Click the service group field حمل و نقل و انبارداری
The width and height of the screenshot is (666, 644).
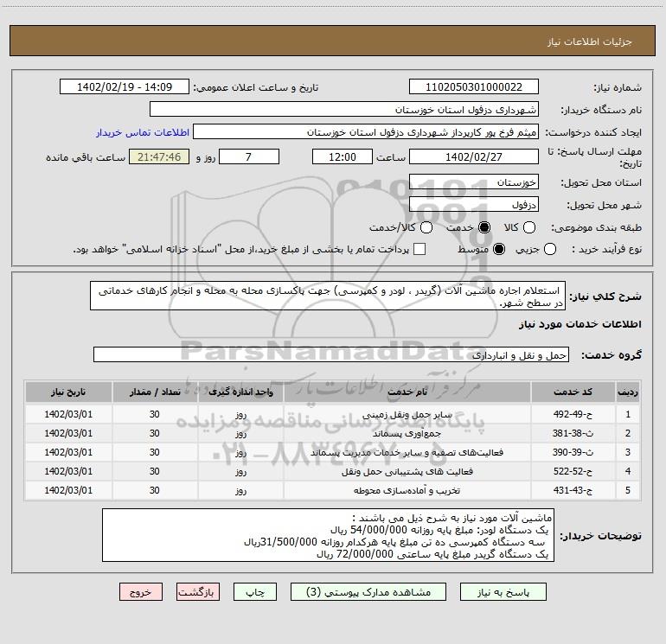tap(331, 355)
